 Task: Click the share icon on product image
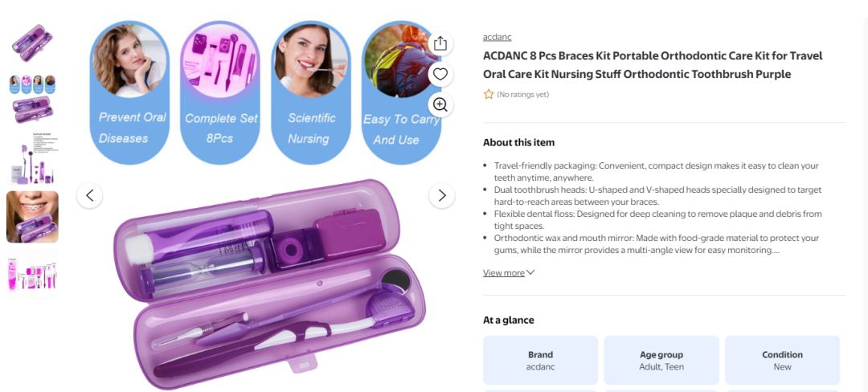tap(440, 43)
